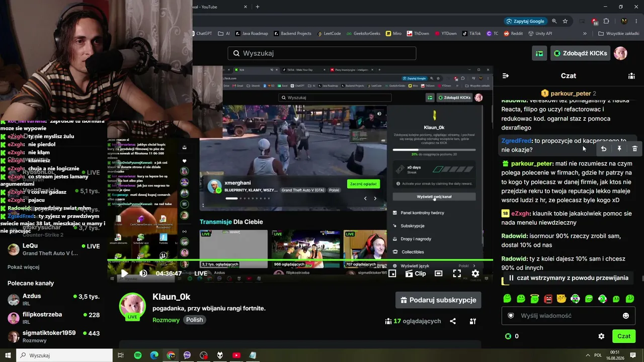Enter fullscreen on the stream player

tap(457, 274)
